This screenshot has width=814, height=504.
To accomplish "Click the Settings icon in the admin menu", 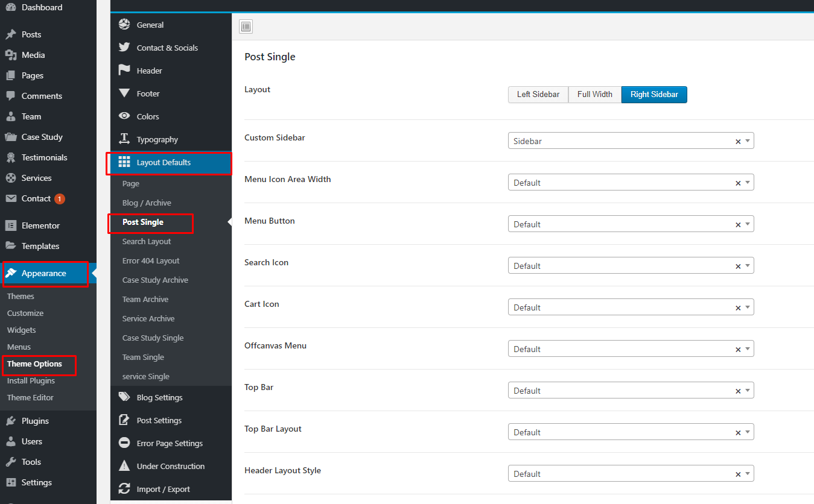I will tap(11, 482).
